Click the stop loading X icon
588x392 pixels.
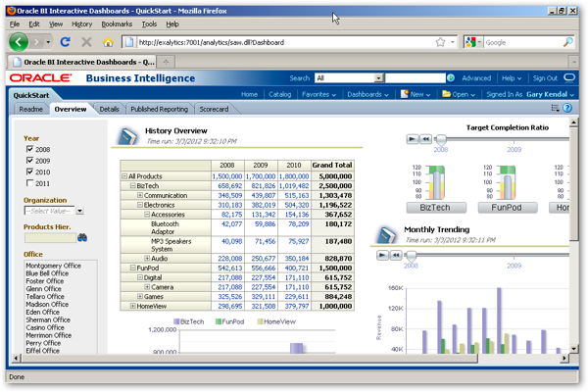[x=86, y=42]
